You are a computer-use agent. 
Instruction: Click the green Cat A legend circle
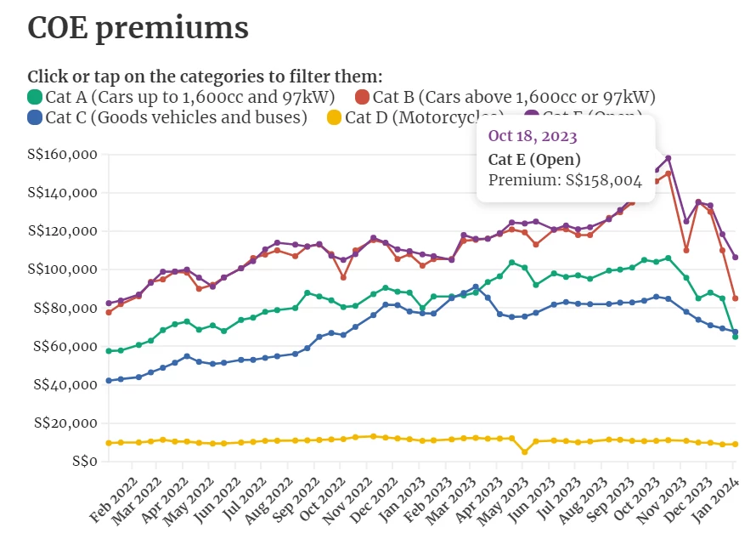(x=35, y=97)
